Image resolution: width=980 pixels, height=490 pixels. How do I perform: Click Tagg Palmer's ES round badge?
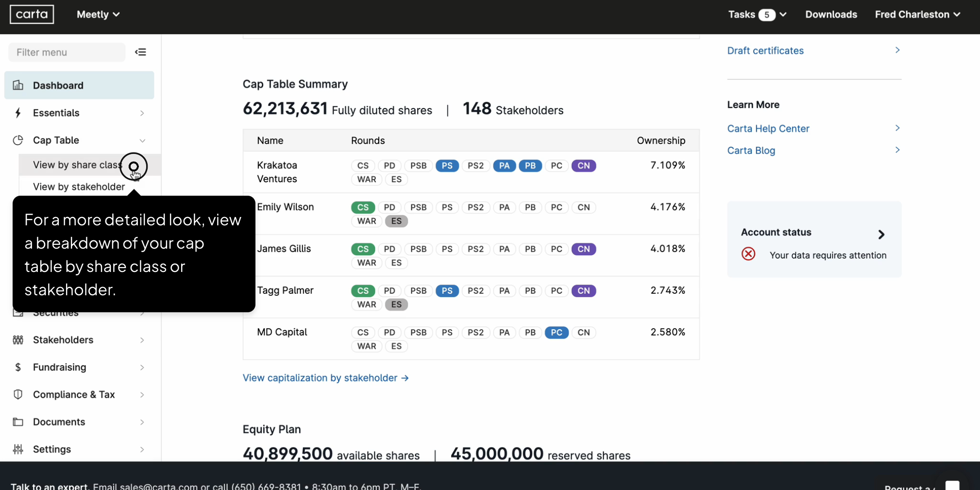tap(396, 304)
